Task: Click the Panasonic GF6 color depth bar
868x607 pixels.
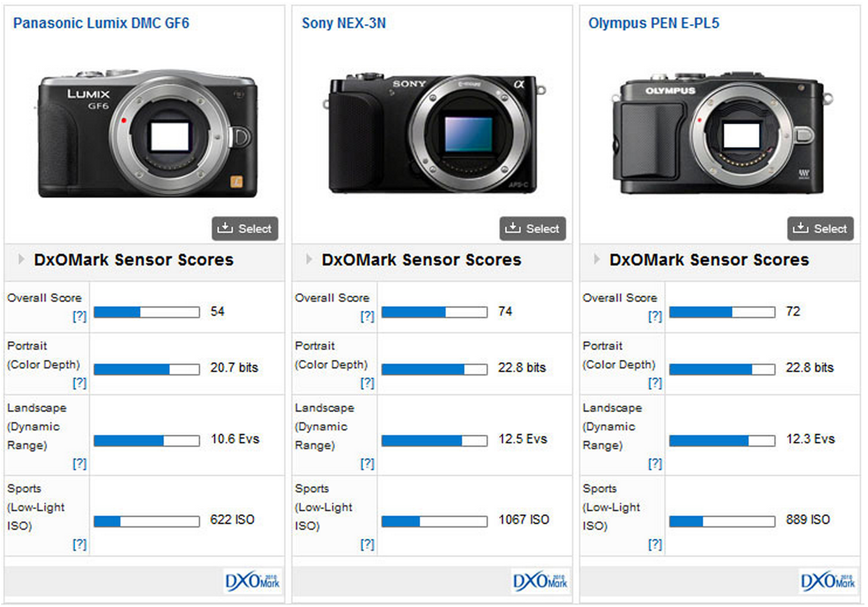Action: point(147,369)
